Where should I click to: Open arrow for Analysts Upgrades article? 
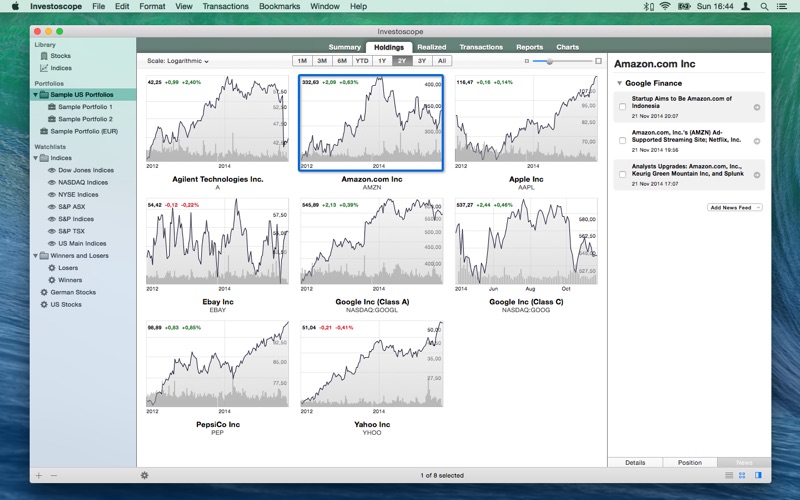pos(757,175)
